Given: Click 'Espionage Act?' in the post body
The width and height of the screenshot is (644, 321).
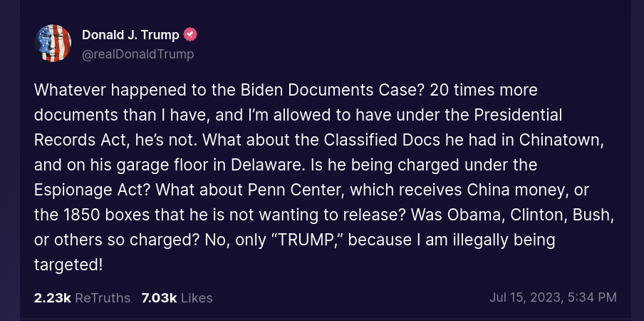Looking at the screenshot, I should pyautogui.click(x=93, y=190).
